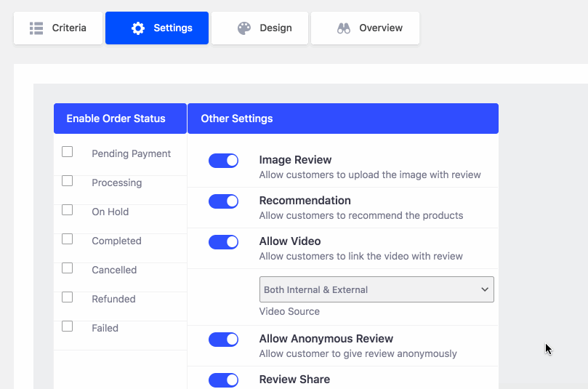
Task: Click 'Allow customers to upload the image' description
Action: pyautogui.click(x=370, y=175)
